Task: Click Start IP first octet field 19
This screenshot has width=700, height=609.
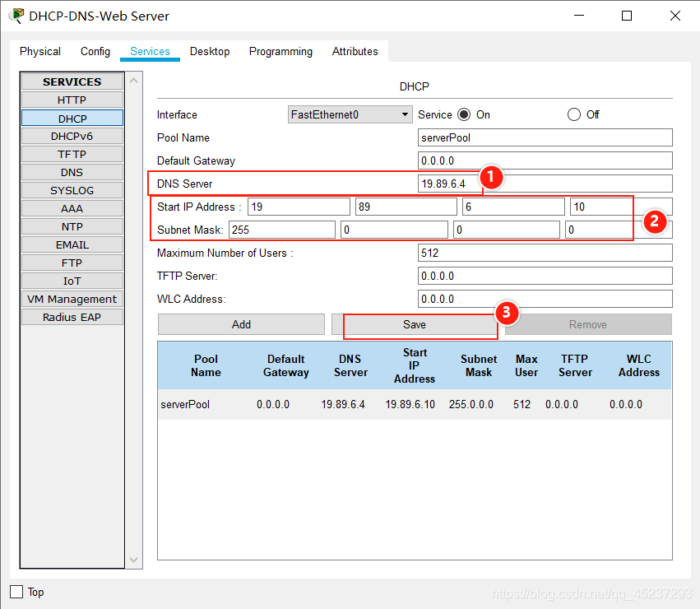Action: coord(299,207)
